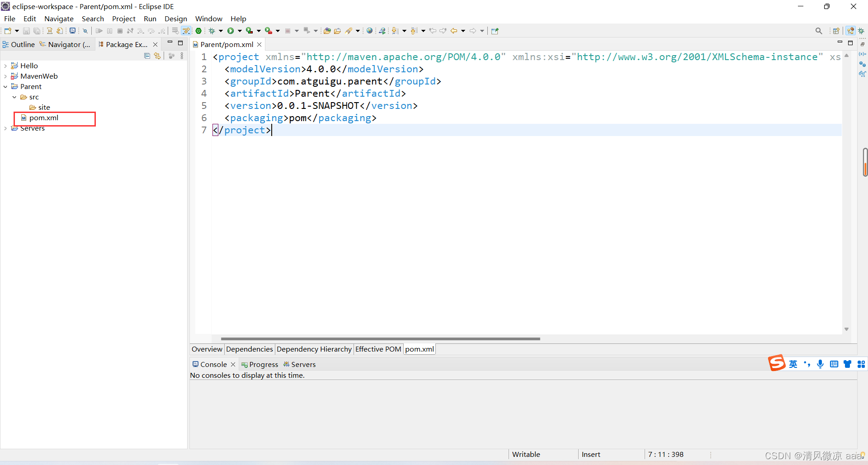
Task: Close the Console view tab
Action: (x=233, y=364)
